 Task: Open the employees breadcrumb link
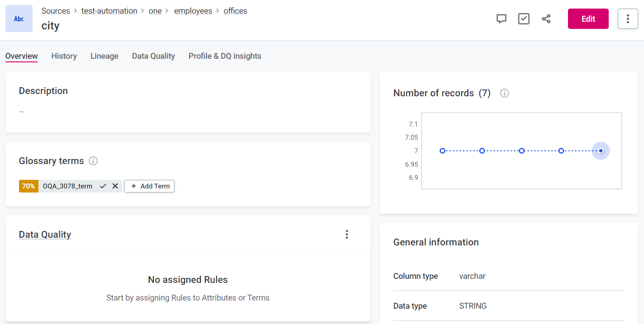click(193, 11)
